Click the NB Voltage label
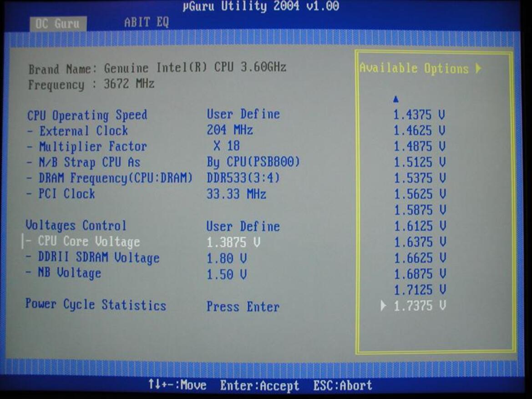Image resolution: width=532 pixels, height=399 pixels. [69, 273]
